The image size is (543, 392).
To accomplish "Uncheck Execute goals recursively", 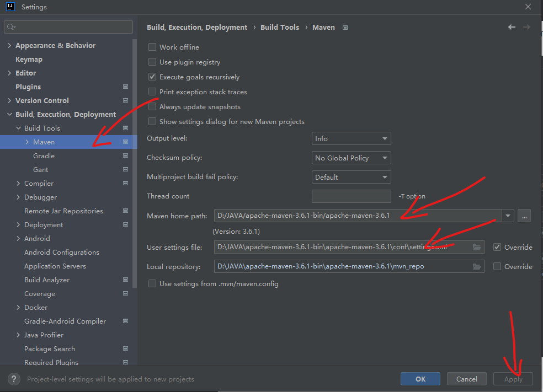I will pos(152,77).
